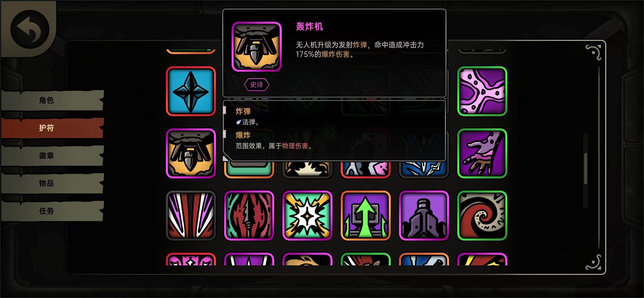Image resolution: width=644 pixels, height=298 pixels.
Task: Select the blue four-point star talisman icon
Action: tap(191, 91)
